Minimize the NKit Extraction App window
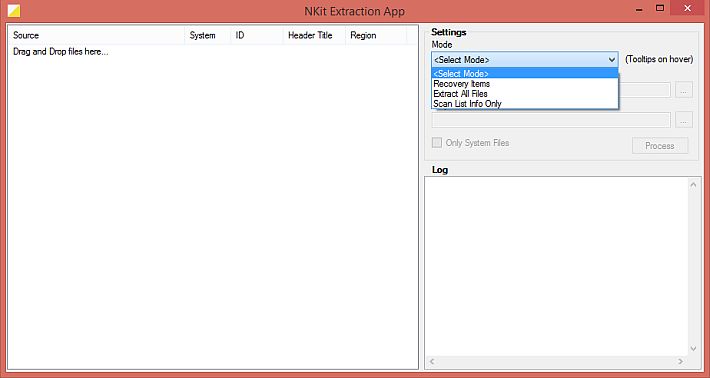 click(639, 9)
